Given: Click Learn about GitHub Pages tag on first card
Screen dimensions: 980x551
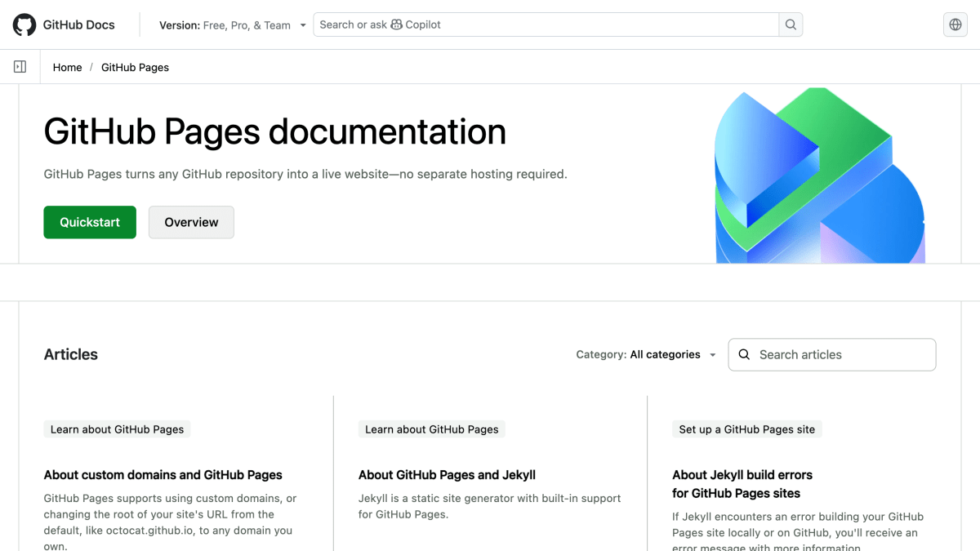Looking at the screenshot, I should click(117, 429).
